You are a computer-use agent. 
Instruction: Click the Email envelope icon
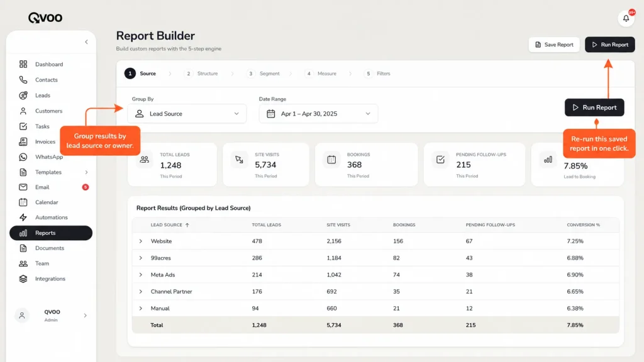[23, 187]
